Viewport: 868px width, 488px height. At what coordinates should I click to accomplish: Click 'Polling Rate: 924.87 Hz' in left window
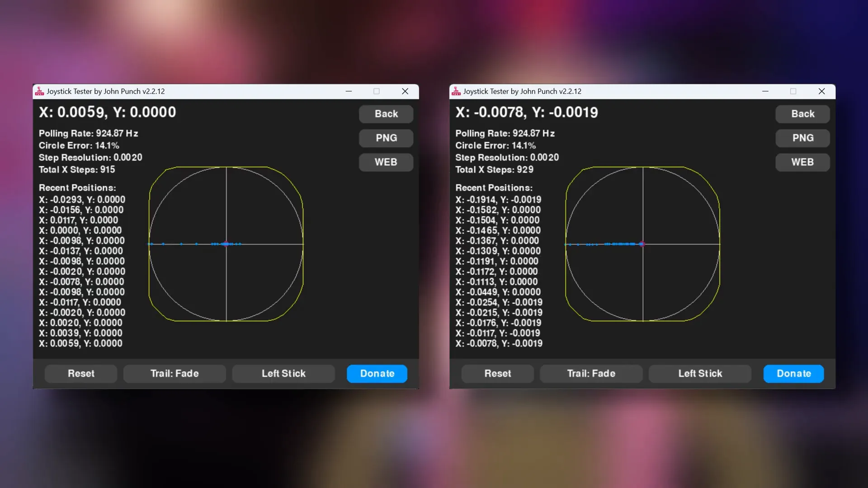[x=88, y=133]
